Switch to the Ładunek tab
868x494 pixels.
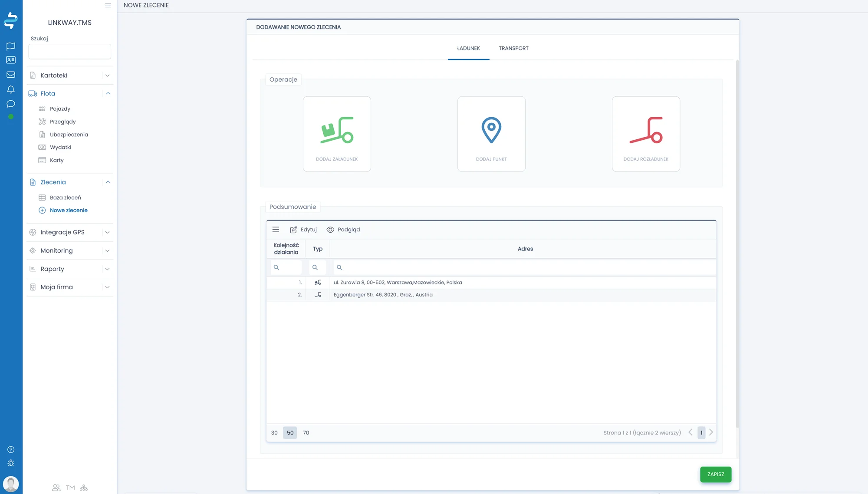(x=468, y=48)
